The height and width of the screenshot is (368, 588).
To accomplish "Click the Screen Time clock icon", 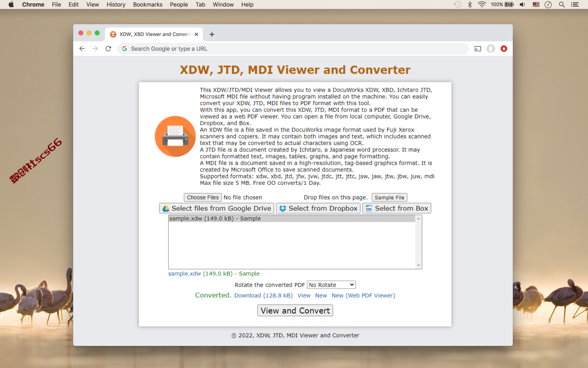I will 548,5.
